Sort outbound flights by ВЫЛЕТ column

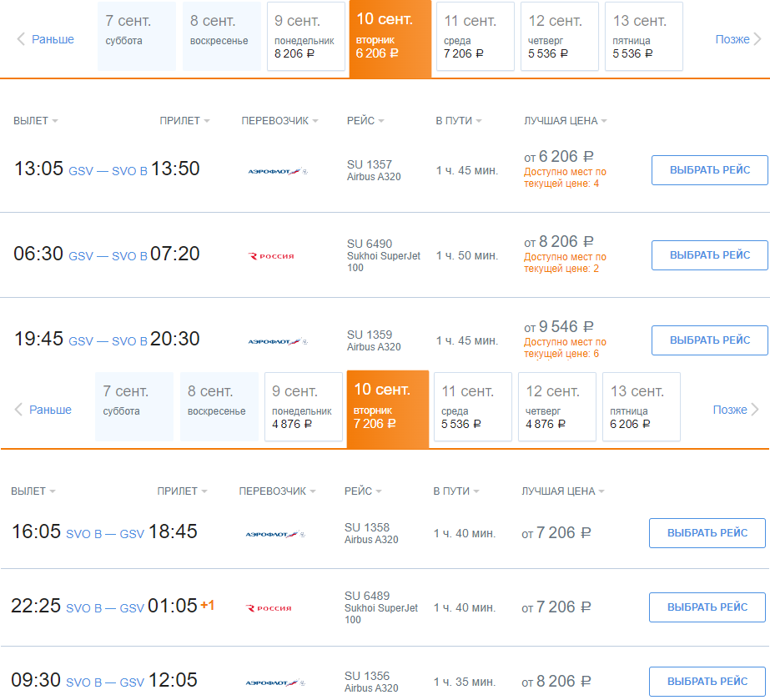coord(35,121)
